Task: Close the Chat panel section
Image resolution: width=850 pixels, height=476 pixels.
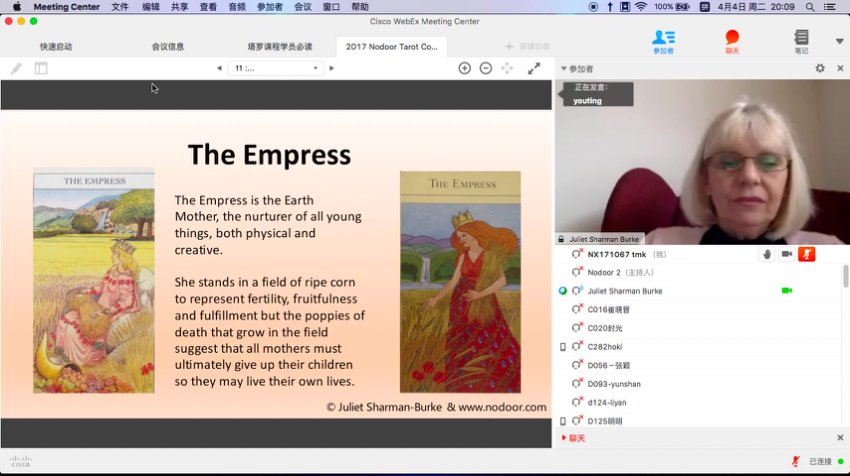Action: point(840,438)
